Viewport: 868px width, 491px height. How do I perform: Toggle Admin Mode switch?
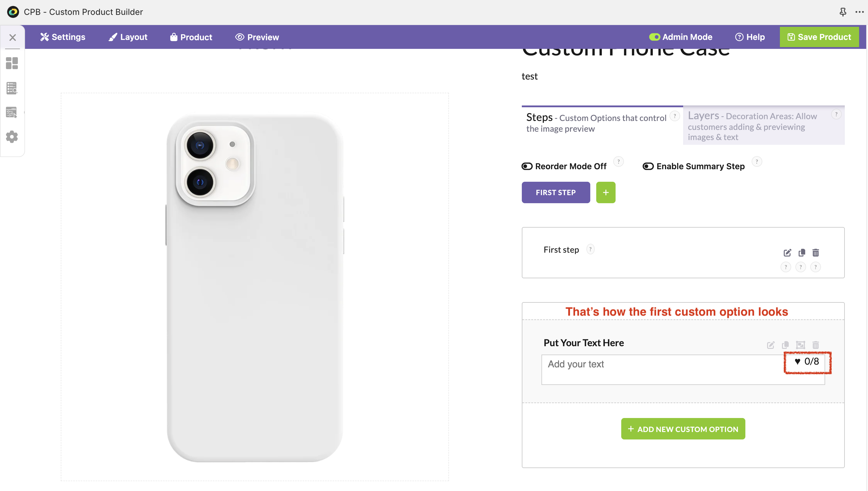tap(654, 37)
